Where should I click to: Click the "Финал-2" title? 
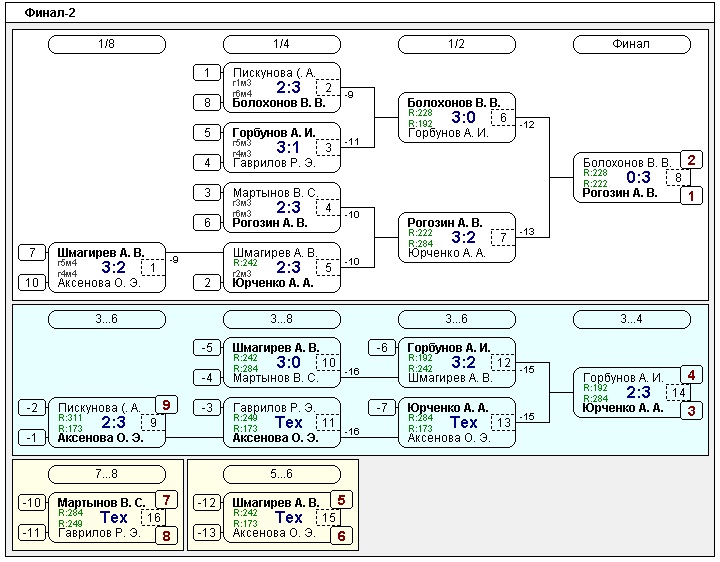click(x=50, y=13)
